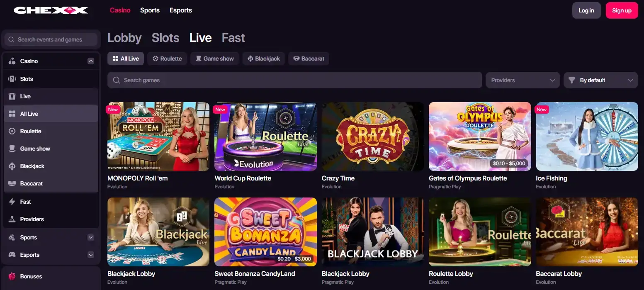The height and width of the screenshot is (290, 644).
Task: Expand the Sports section chevron
Action: (x=91, y=237)
